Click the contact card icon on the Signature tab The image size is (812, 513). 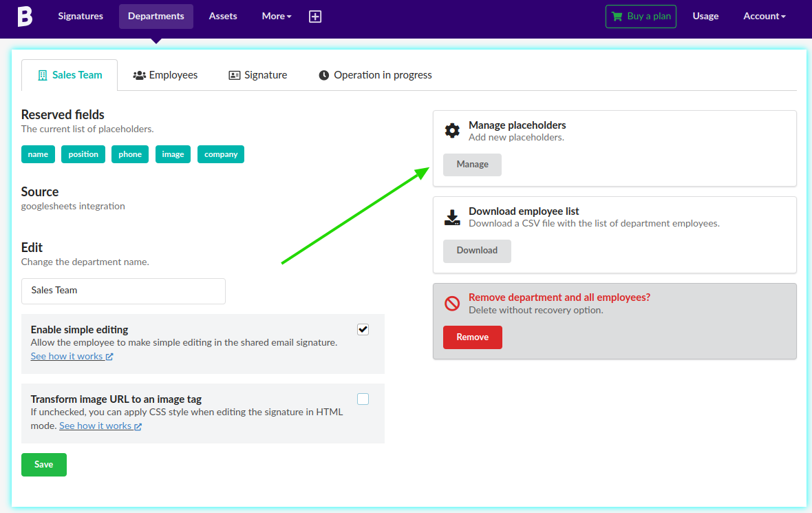235,74
